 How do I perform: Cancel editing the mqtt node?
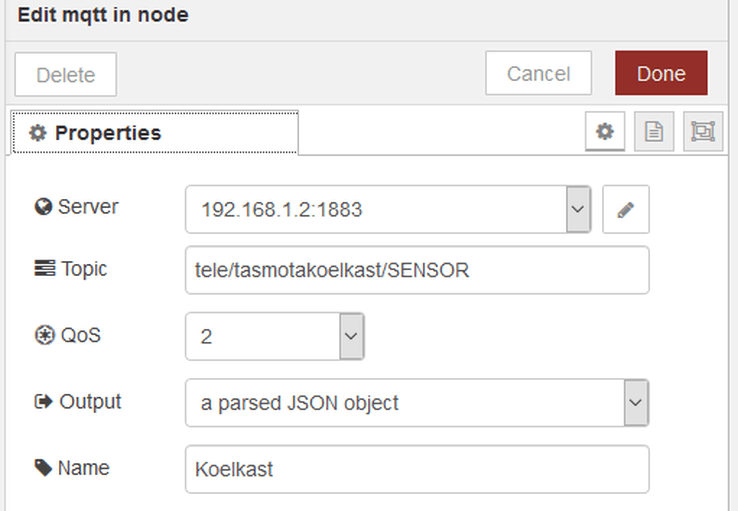pos(538,73)
